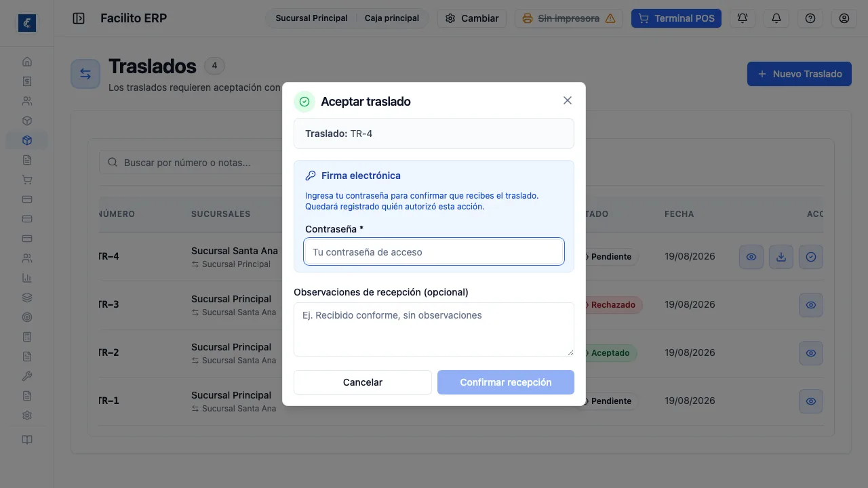Click the TR-1 number cell

coord(108,401)
